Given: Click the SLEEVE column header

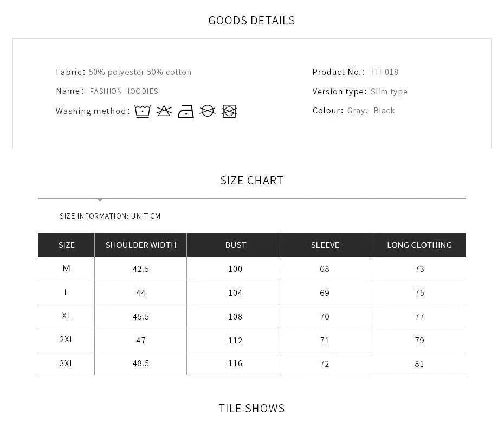Looking at the screenshot, I should coord(325,245).
